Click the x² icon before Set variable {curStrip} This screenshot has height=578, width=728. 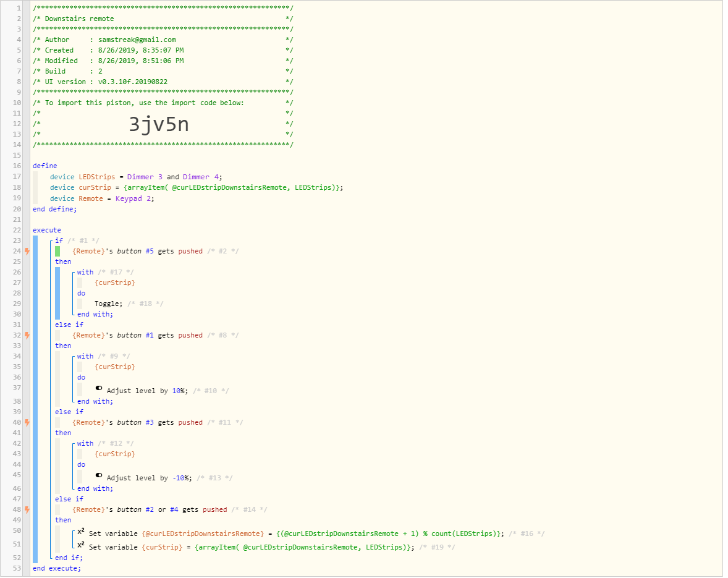(x=81, y=545)
